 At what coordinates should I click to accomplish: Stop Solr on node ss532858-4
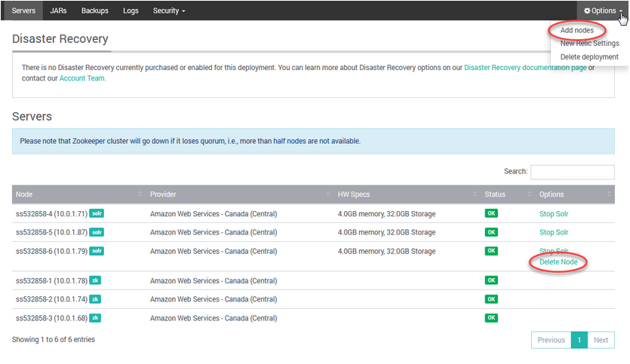[554, 214]
